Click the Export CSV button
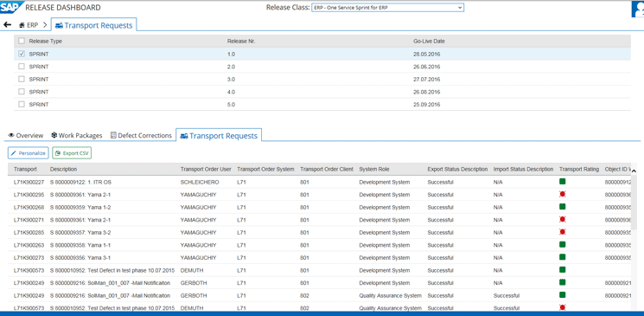The height and width of the screenshot is (316, 644). point(72,153)
